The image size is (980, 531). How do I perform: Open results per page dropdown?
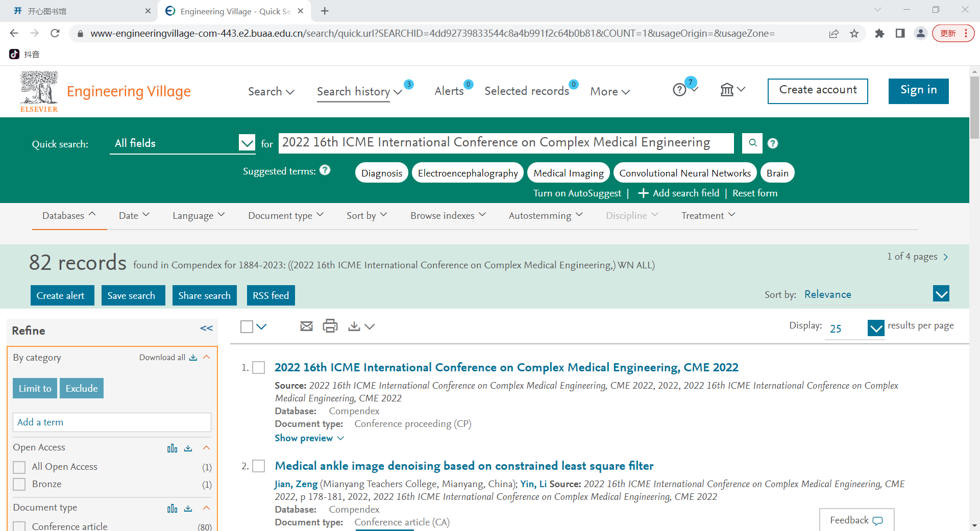pyautogui.click(x=855, y=328)
